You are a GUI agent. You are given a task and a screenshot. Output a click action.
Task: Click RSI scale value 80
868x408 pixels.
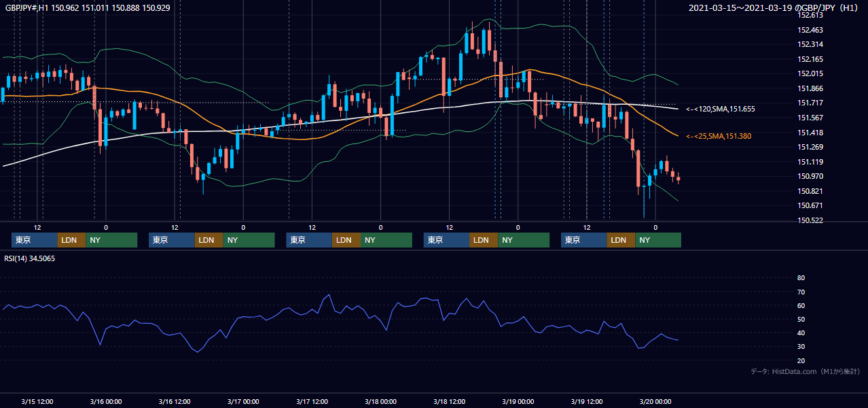click(801, 278)
